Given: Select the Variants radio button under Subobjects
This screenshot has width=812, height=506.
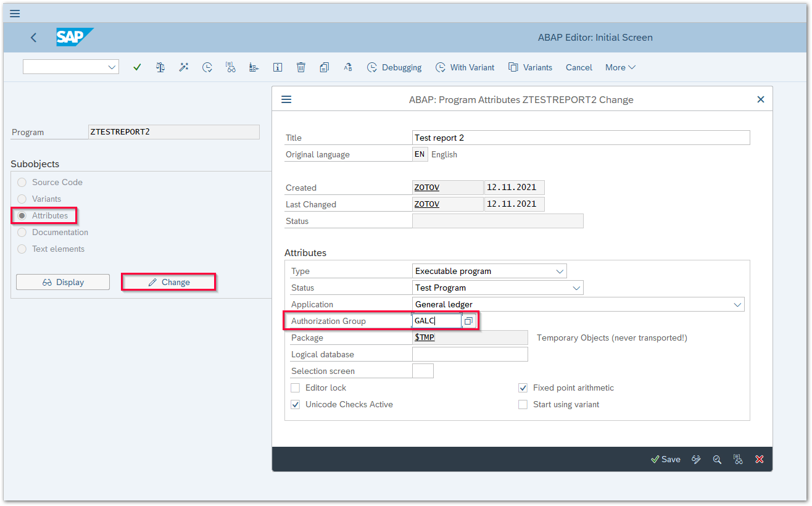Looking at the screenshot, I should pos(22,199).
